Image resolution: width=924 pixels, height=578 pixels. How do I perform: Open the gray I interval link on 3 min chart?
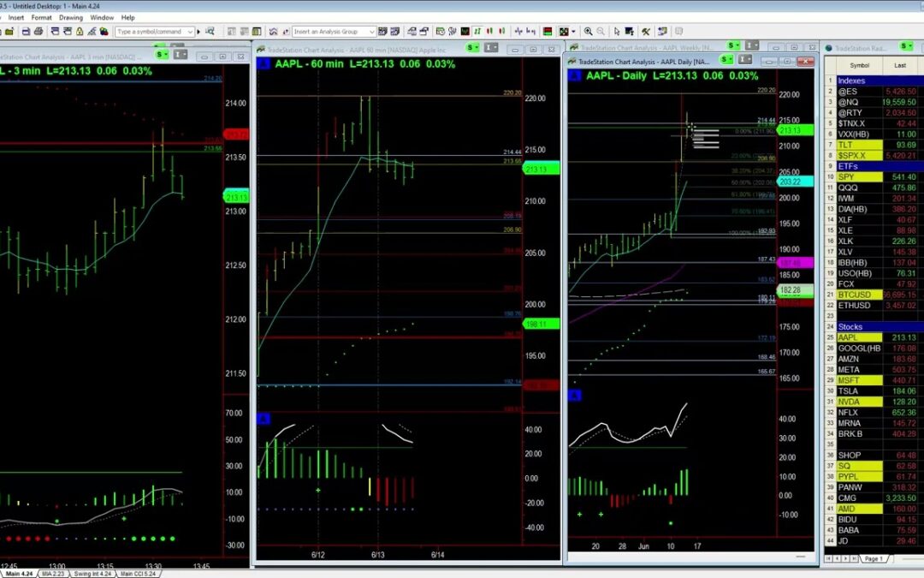click(181, 55)
